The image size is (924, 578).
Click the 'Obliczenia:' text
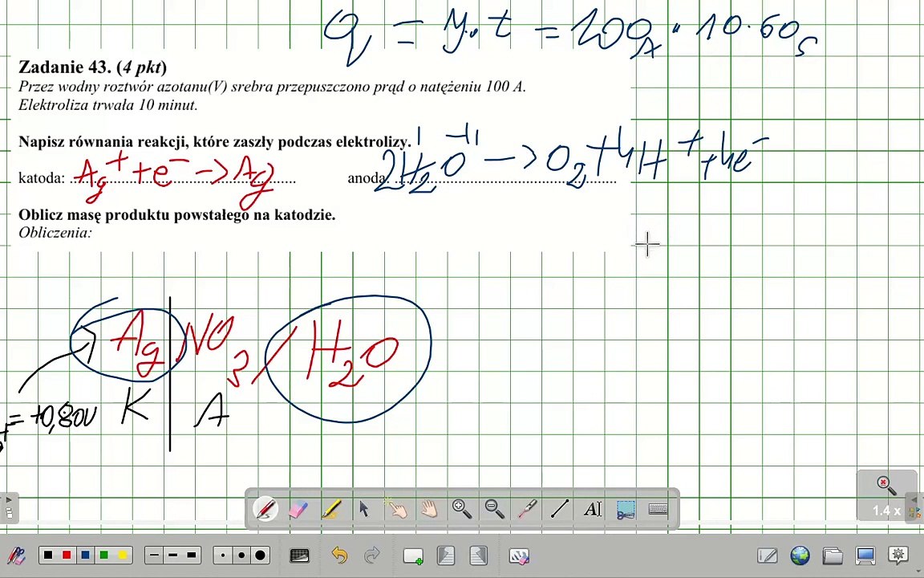pos(55,232)
